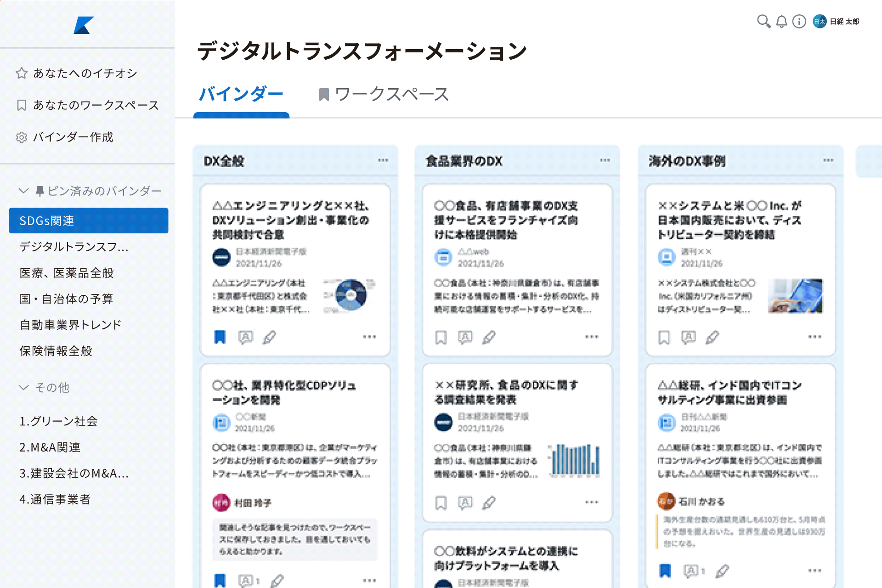Open 海外のDX事例 column options menu
882x588 pixels.
click(828, 160)
